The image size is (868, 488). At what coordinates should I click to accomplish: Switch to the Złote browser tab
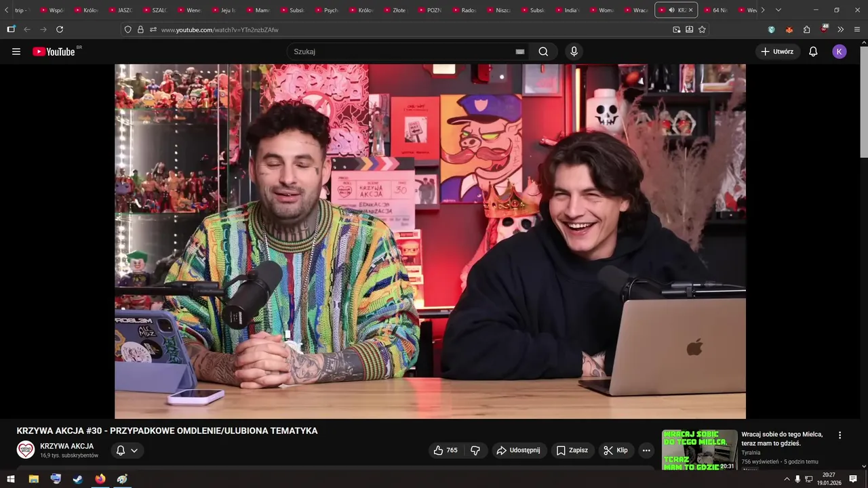click(x=395, y=10)
